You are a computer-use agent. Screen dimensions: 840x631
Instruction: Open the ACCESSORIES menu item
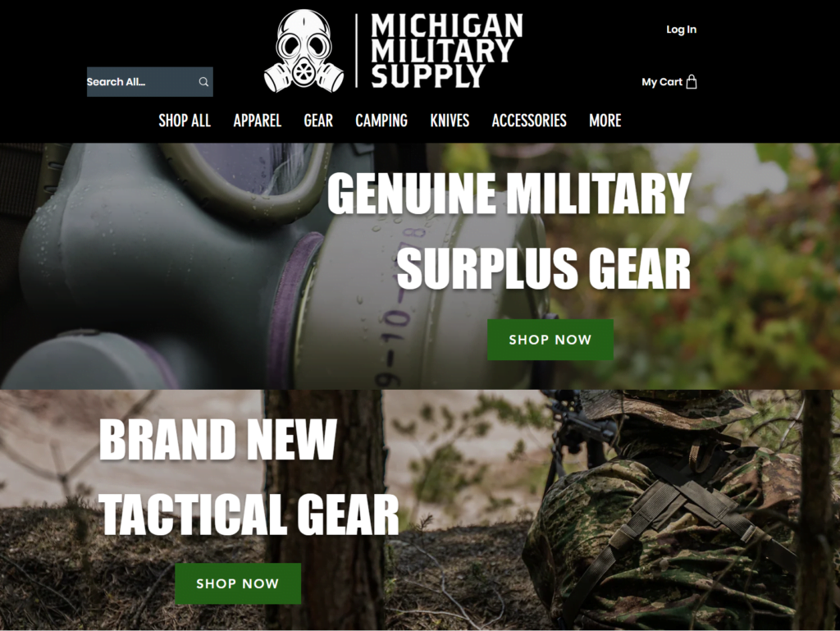(529, 121)
